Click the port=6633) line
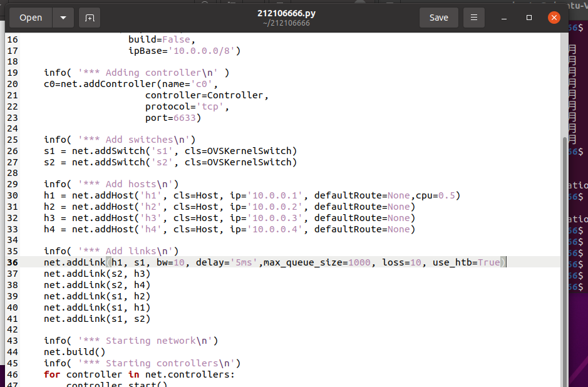 (173, 118)
